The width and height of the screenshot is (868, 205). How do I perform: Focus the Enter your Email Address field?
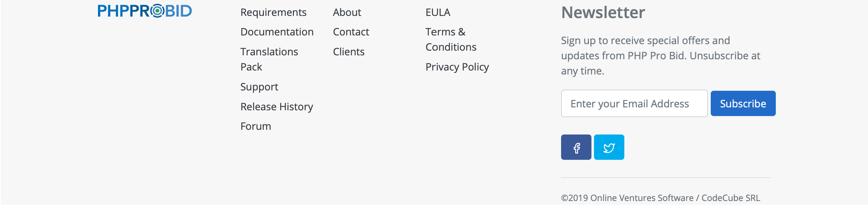pyautogui.click(x=634, y=103)
